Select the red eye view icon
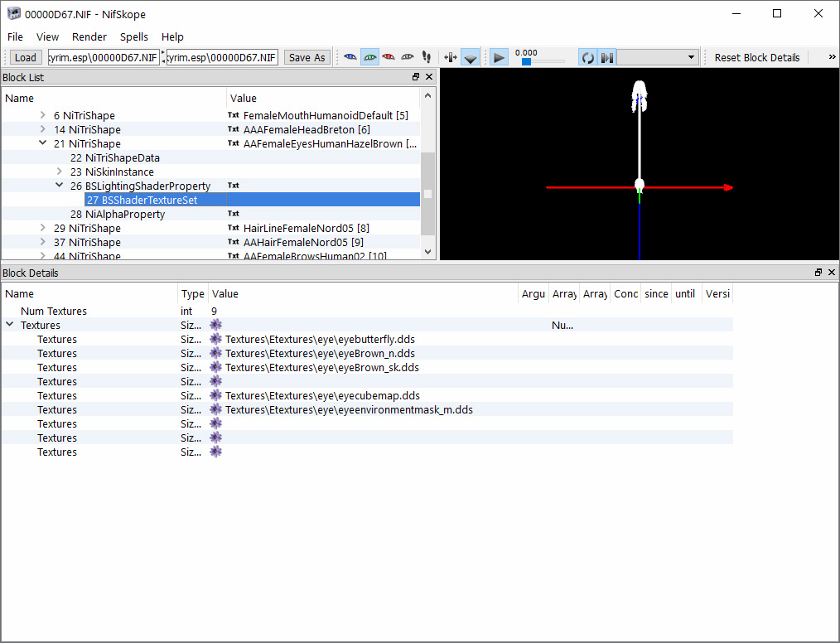 click(x=389, y=57)
